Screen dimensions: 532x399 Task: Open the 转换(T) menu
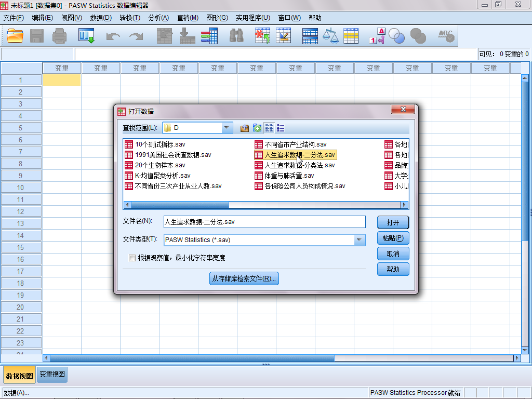pyautogui.click(x=130, y=18)
